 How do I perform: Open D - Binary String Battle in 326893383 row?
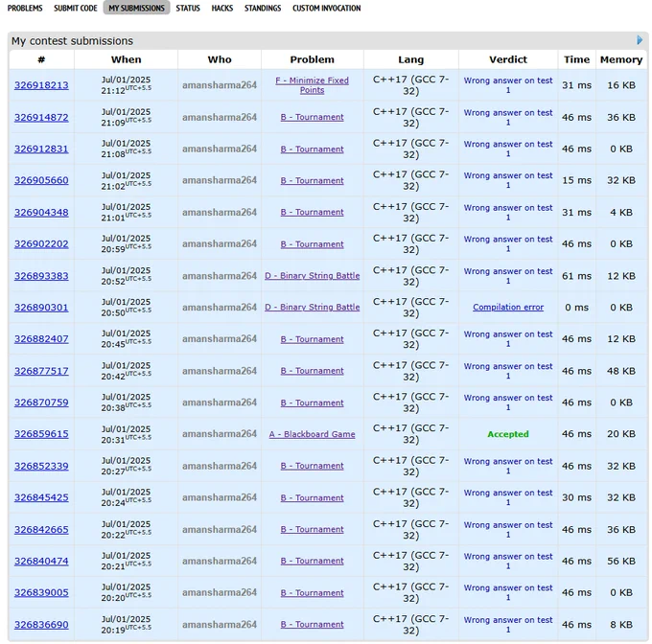click(313, 276)
